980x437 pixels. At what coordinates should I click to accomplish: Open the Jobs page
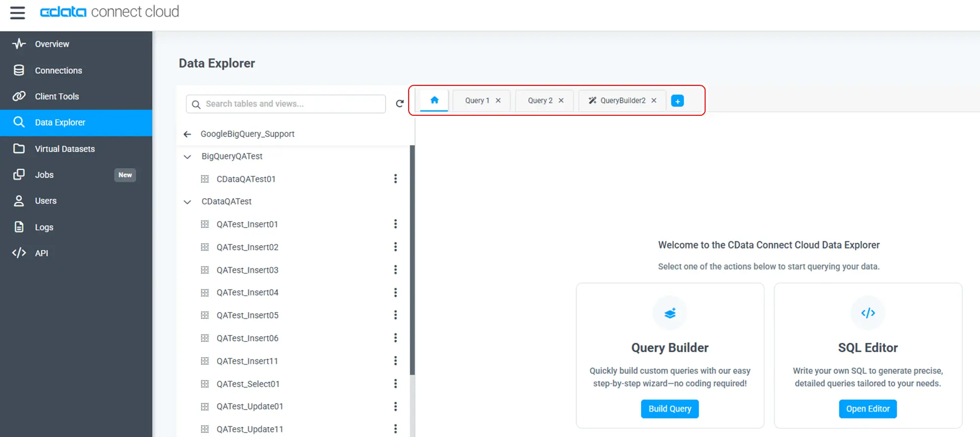[76, 175]
